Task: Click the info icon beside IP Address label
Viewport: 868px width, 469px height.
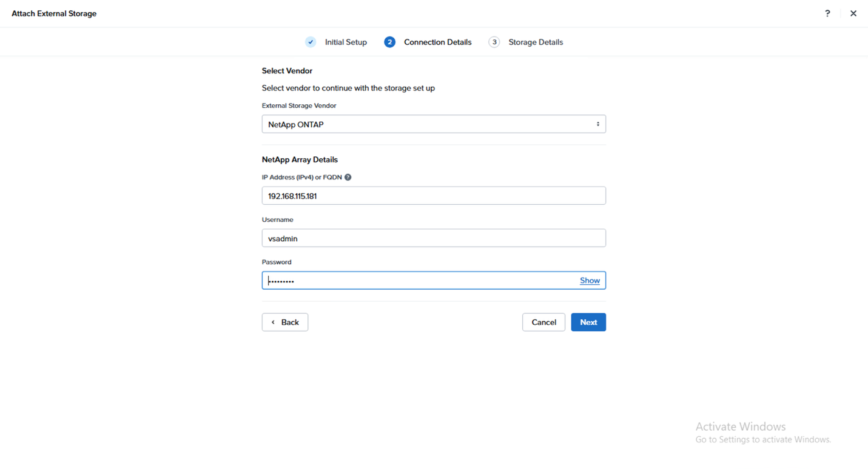Action: point(348,178)
